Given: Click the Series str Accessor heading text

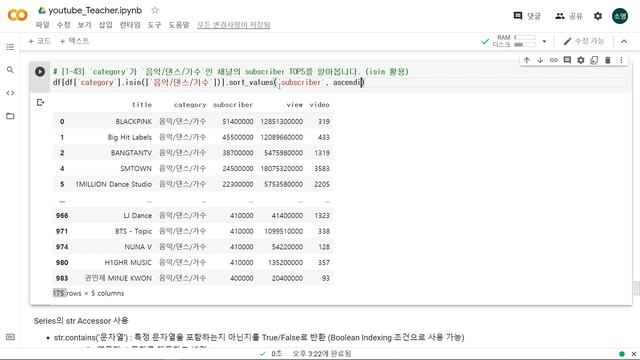Looking at the screenshot, I should 81,321.
